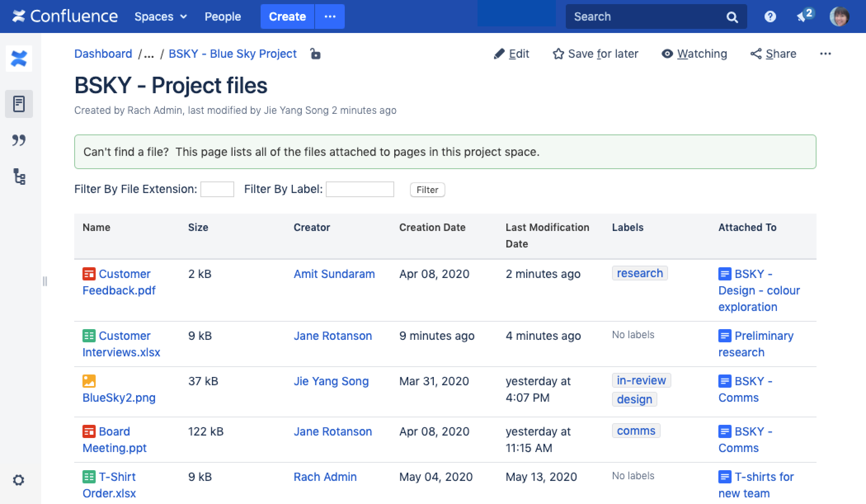Image resolution: width=866 pixels, height=504 pixels.
Task: Expand the Spaces dropdown menu
Action: coord(160,16)
